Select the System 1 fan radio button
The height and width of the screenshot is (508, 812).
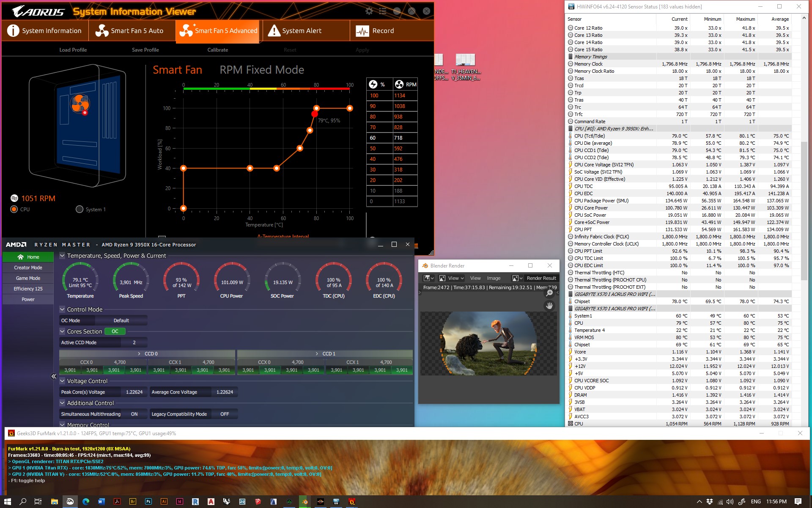pos(79,209)
